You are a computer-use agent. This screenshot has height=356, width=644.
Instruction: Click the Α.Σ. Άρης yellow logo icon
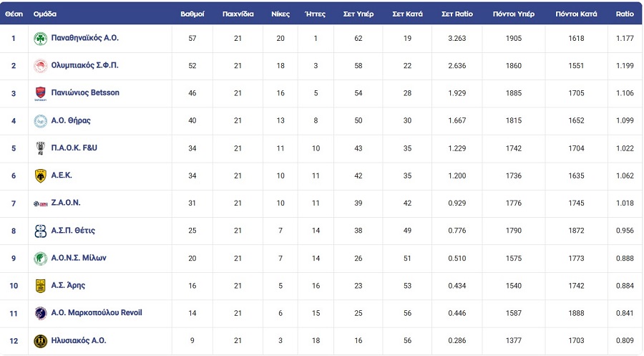(41, 286)
